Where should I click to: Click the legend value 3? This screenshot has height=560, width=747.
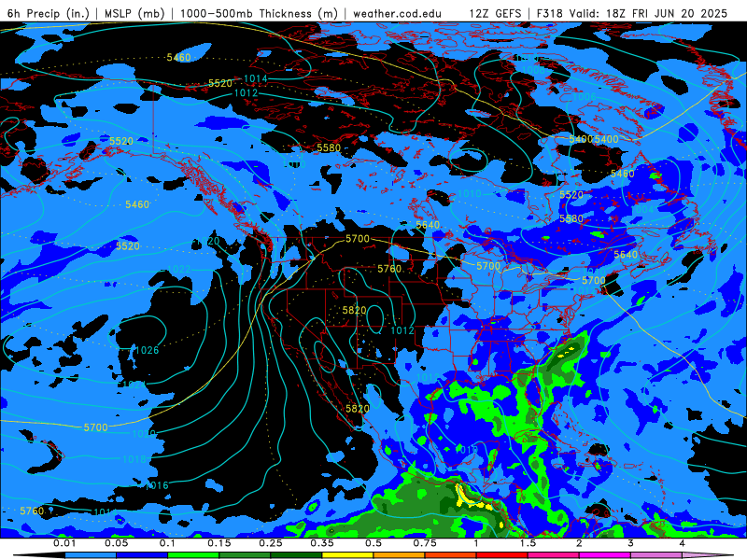tap(631, 543)
